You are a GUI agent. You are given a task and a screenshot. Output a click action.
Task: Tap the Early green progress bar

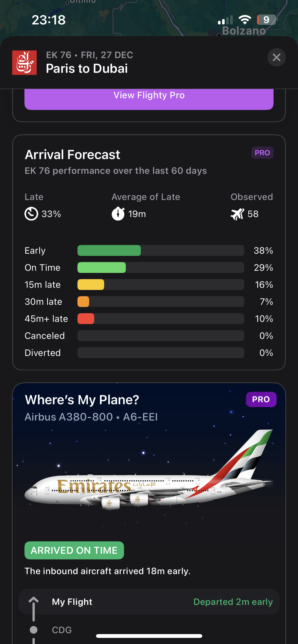pyautogui.click(x=109, y=251)
